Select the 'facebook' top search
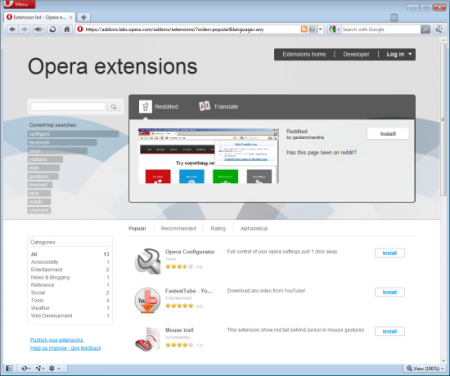Image resolution: width=450 pixels, height=376 pixels. click(x=62, y=142)
